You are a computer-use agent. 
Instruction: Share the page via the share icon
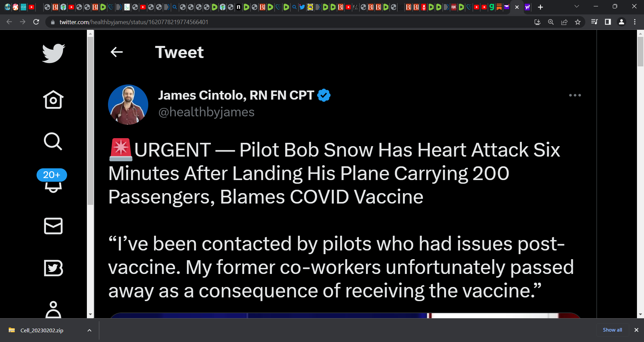click(x=565, y=22)
